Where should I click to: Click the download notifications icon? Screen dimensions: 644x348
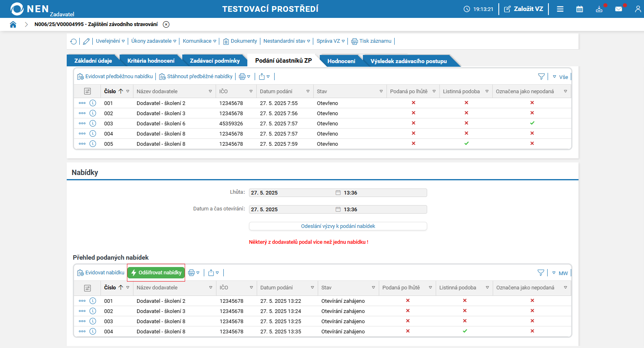(599, 9)
